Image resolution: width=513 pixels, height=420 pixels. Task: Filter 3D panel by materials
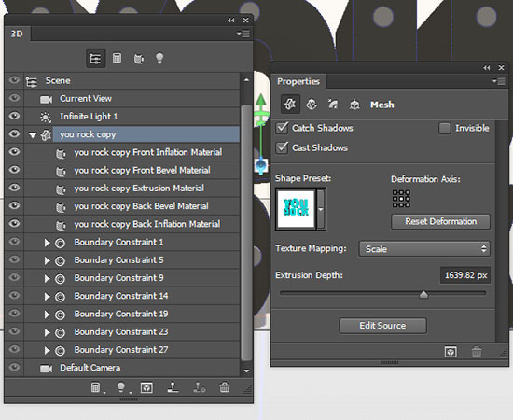[139, 59]
